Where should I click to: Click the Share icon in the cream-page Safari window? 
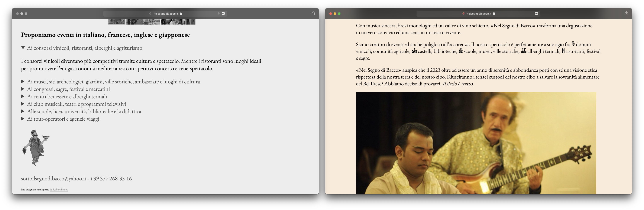click(626, 13)
